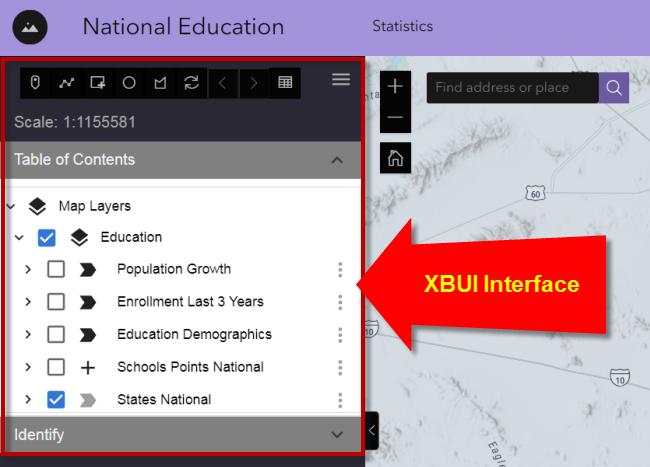Select the rectangle select tool
This screenshot has height=467, width=650.
pyautogui.click(x=98, y=83)
